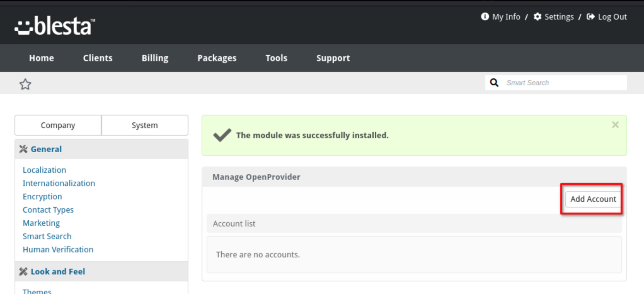Screen dimensions: 644x294
Task: Click the Add Account button
Action: click(593, 199)
